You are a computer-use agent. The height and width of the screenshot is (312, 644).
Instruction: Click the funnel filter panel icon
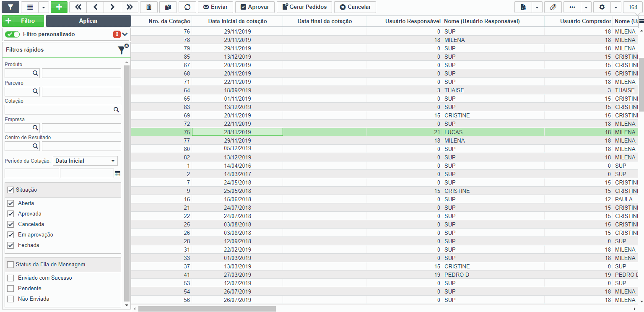point(10,7)
